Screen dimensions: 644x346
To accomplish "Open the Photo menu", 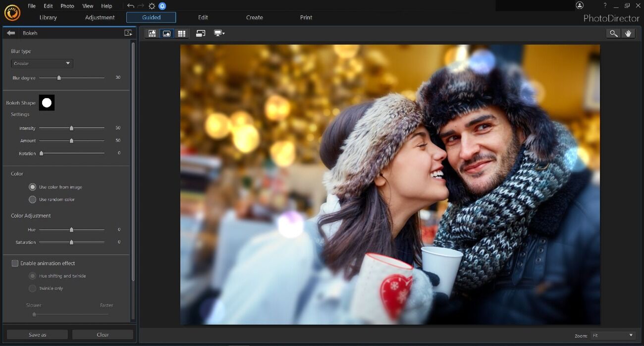I will [x=67, y=6].
